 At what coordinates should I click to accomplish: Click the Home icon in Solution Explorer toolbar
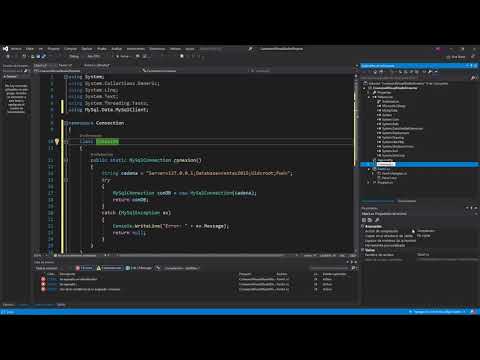click(375, 72)
